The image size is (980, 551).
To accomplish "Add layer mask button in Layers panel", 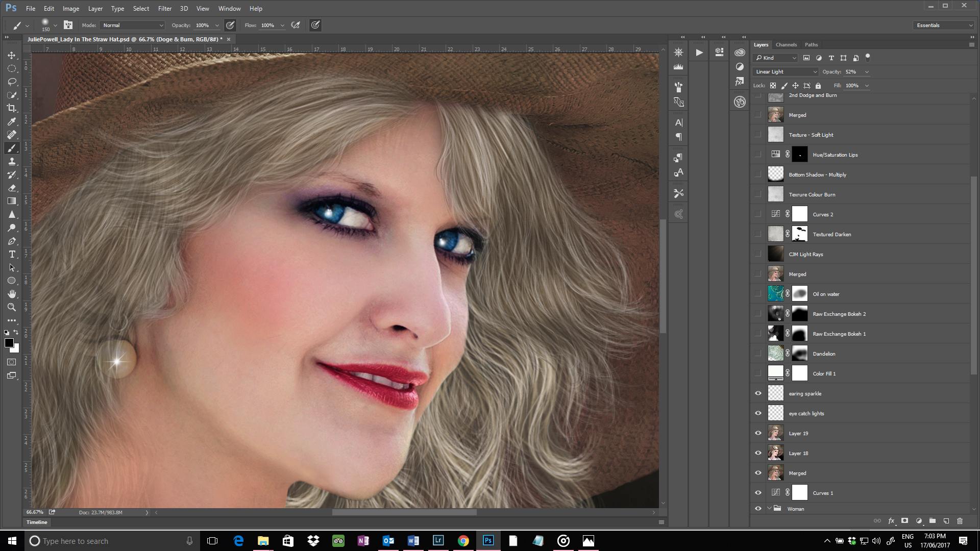I will pyautogui.click(x=904, y=521).
